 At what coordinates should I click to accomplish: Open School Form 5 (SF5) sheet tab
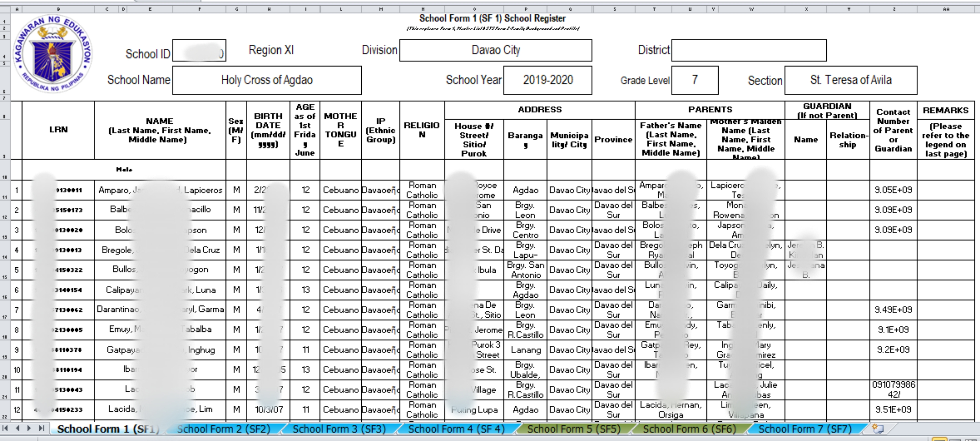click(574, 429)
